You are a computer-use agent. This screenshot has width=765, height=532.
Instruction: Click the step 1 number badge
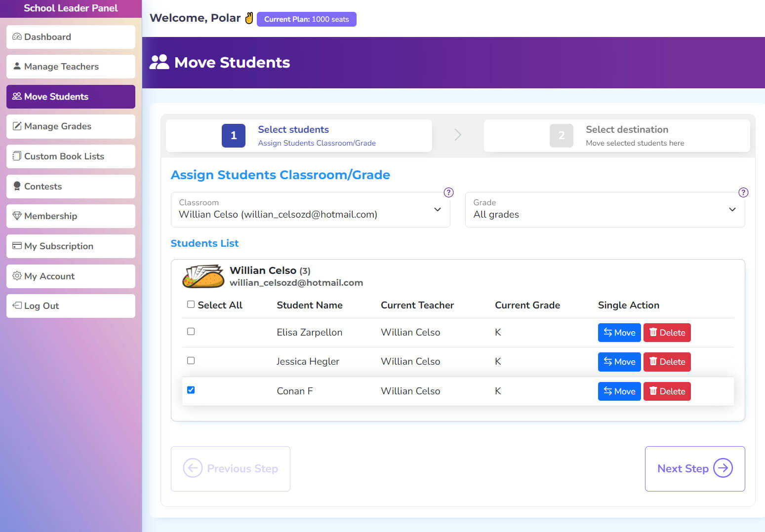234,136
